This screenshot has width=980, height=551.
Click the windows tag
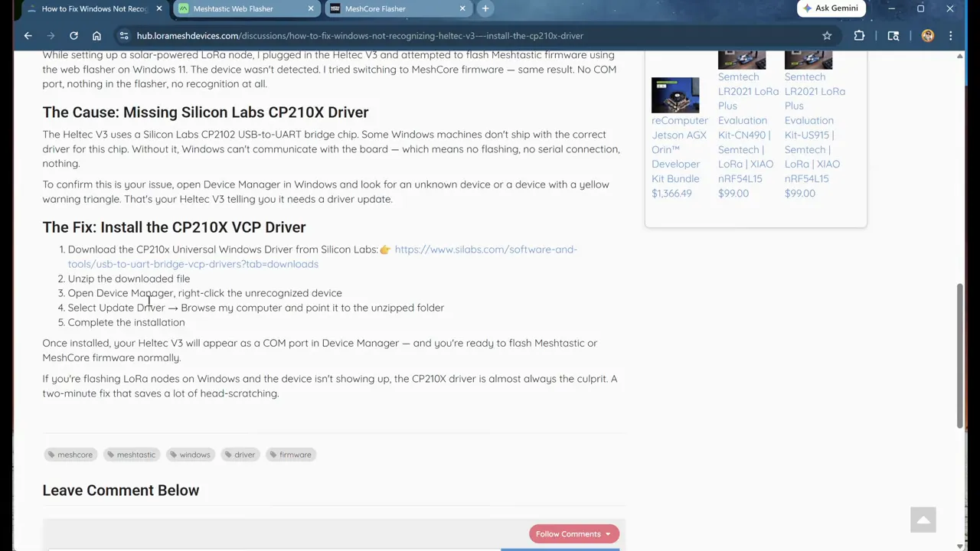[190, 455]
